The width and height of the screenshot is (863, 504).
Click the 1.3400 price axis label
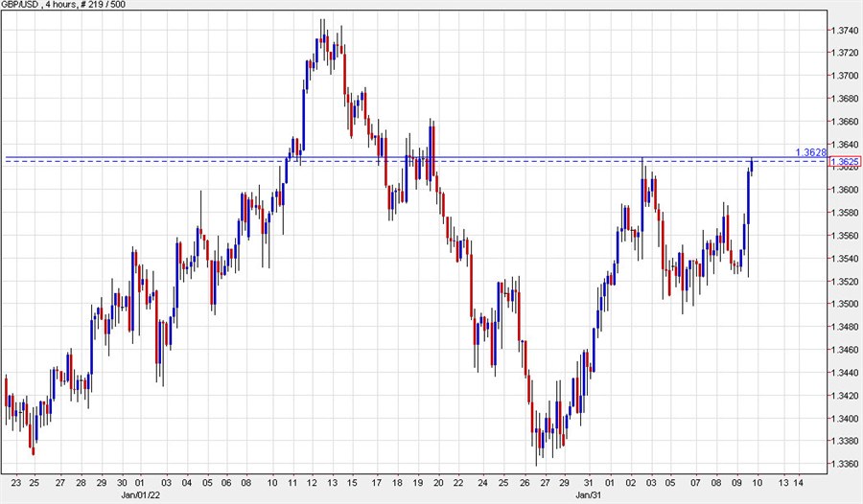point(844,419)
